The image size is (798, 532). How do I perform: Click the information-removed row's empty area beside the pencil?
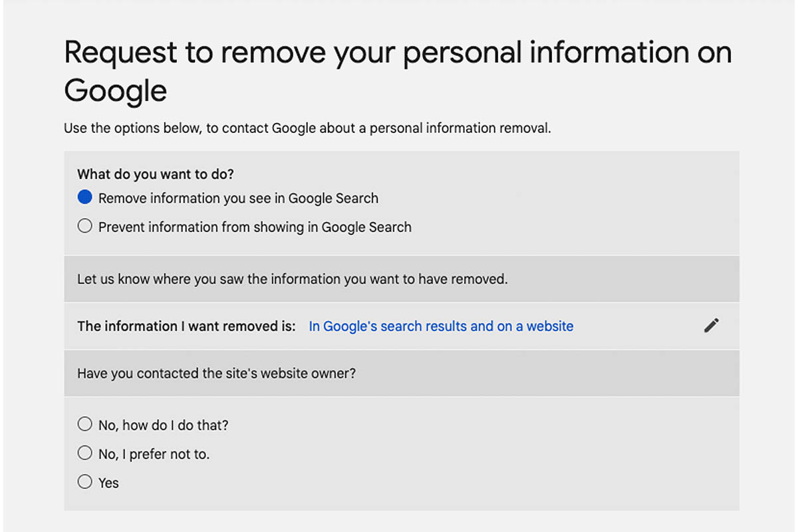tap(638, 327)
